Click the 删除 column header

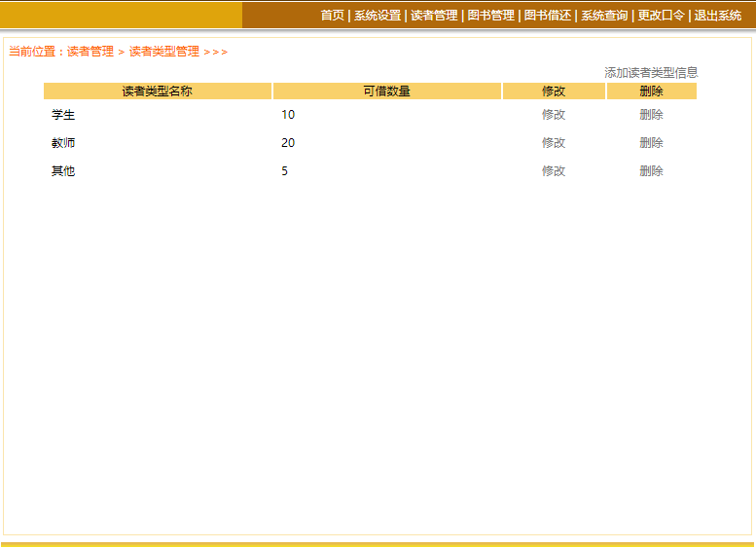coord(652,91)
